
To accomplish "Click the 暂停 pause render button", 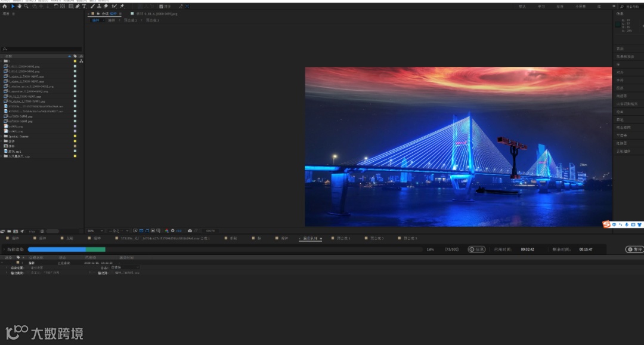I will pos(635,249).
